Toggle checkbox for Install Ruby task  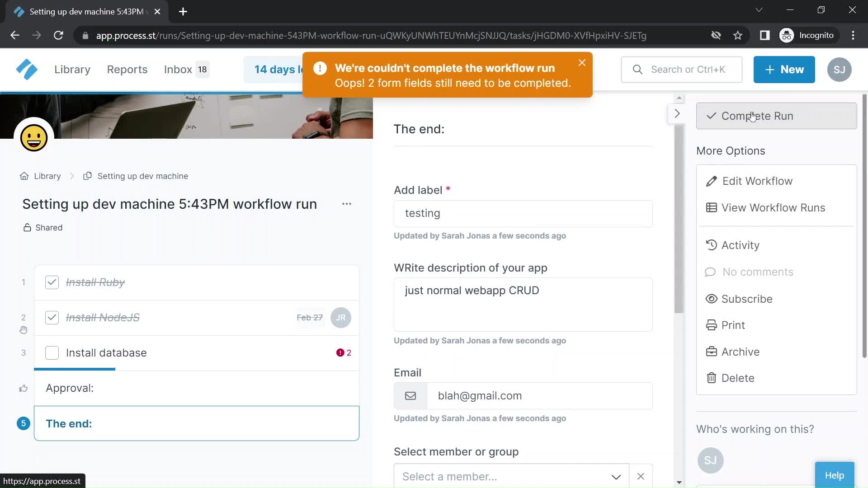[51, 282]
